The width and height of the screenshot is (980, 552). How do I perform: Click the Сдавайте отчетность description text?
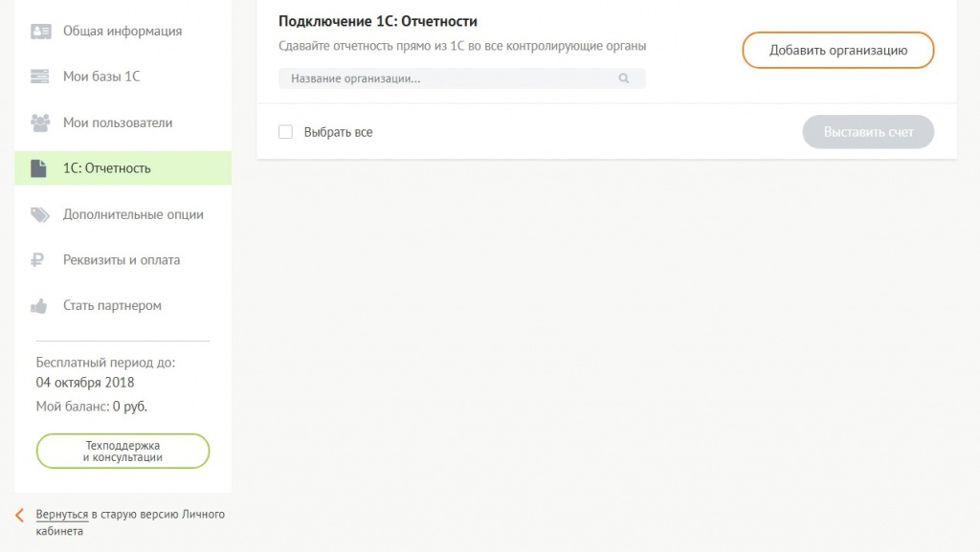pos(462,46)
